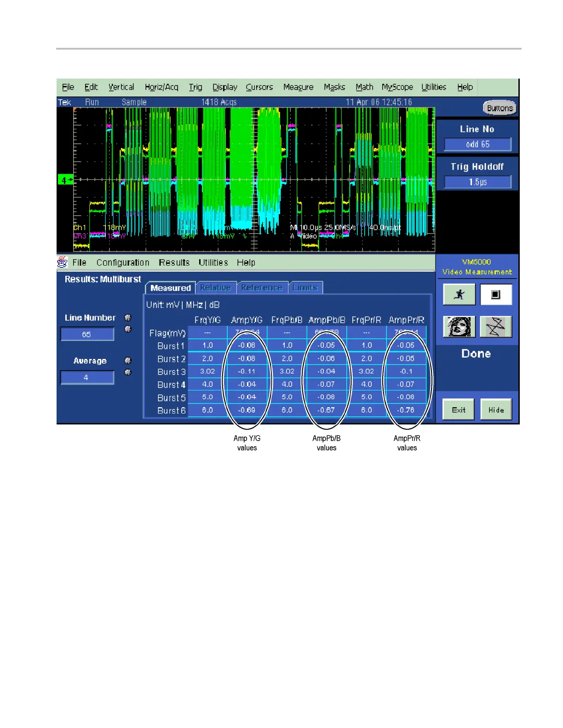Open the Masks menu
Image resolution: width=563 pixels, height=728 pixels.
pyautogui.click(x=334, y=87)
